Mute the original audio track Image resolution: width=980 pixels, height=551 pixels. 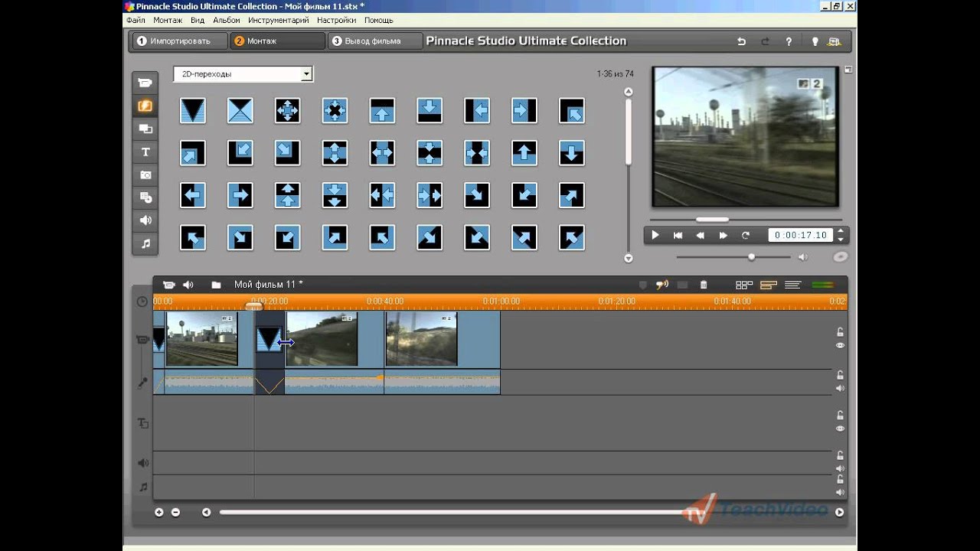tap(840, 388)
